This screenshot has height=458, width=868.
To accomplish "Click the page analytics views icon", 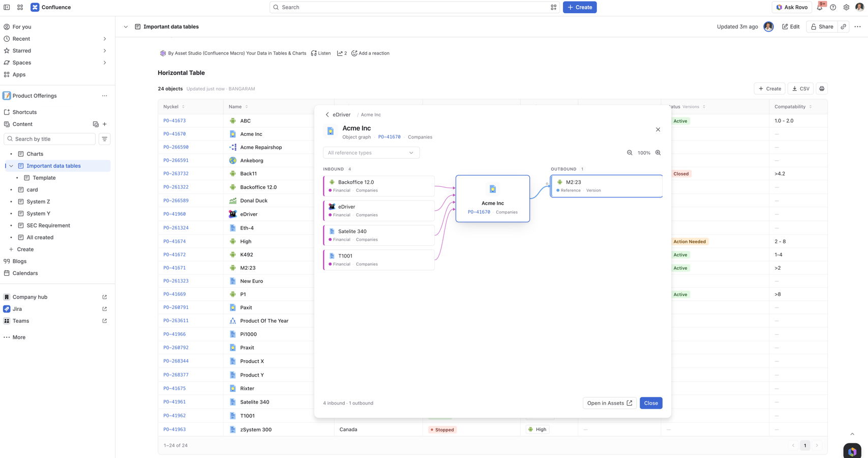I will coord(342,53).
